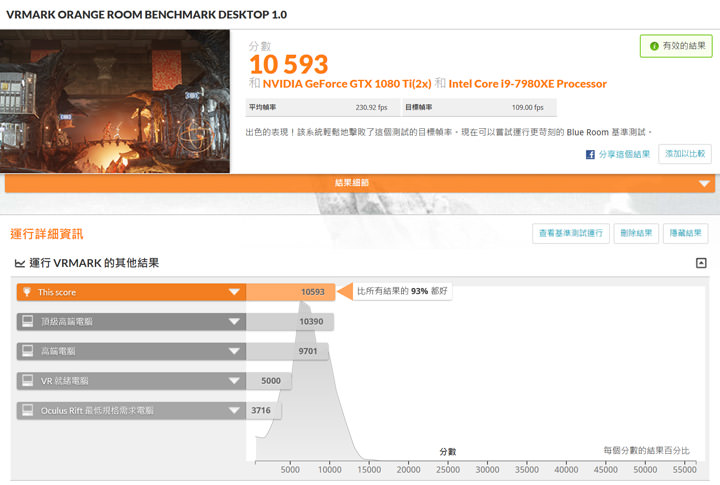This screenshot has height=485, width=720.
Task: Click the 每個分數的結果百分比 chart label
Action: pos(647,451)
